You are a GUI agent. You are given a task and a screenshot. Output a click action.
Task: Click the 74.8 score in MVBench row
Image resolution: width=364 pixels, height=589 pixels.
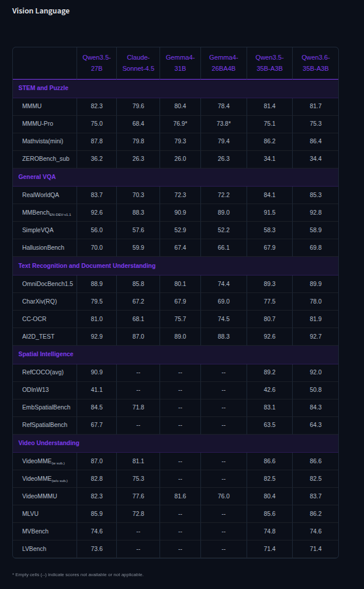[x=269, y=532]
